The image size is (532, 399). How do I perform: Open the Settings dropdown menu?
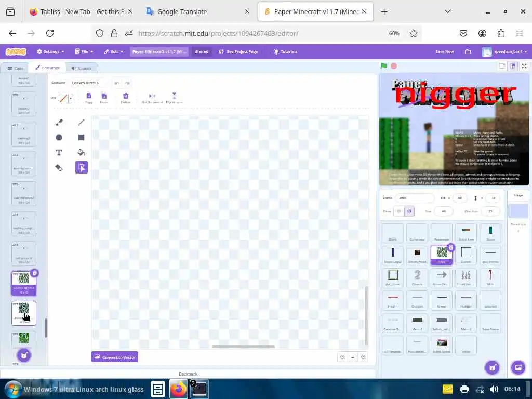click(50, 51)
